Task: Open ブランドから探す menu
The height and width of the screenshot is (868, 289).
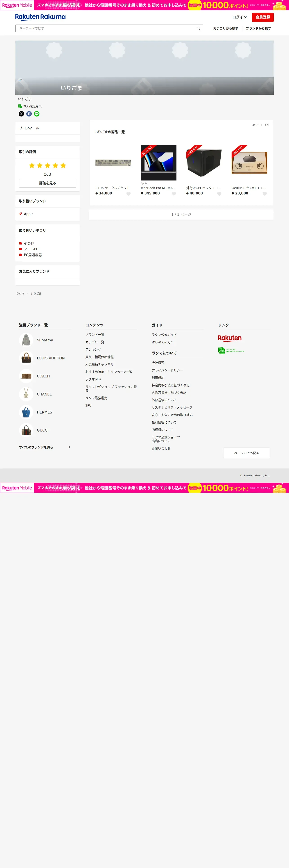Action: point(258,28)
